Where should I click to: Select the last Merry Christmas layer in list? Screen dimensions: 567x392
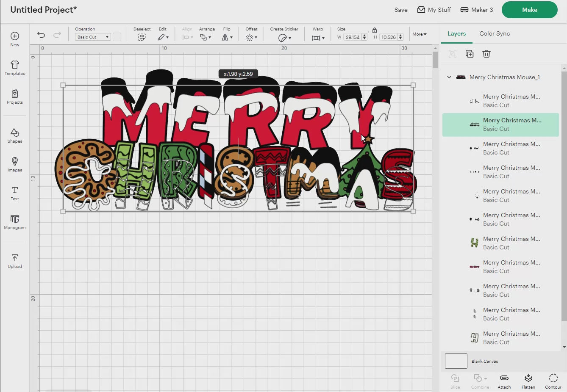(x=501, y=338)
